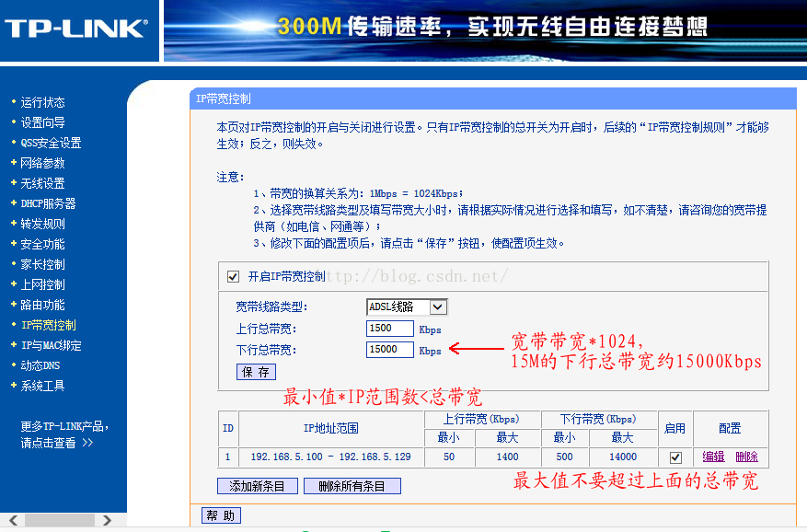Click the ID column header
This screenshot has height=532, width=807.
(x=228, y=429)
